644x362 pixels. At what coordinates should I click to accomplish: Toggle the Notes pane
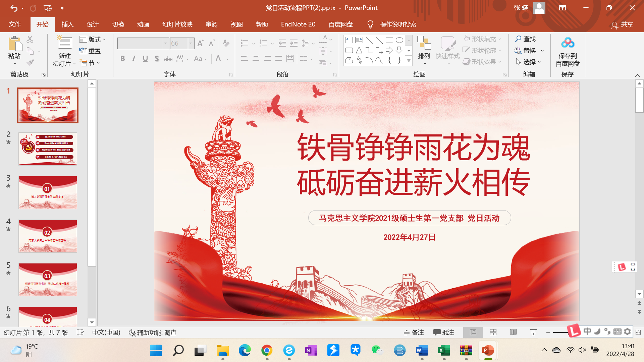tap(414, 332)
